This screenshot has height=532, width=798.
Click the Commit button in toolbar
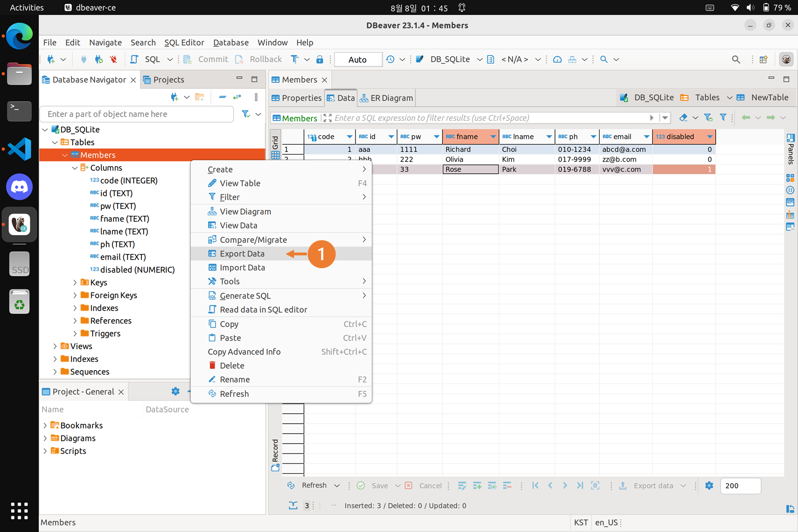[206, 59]
